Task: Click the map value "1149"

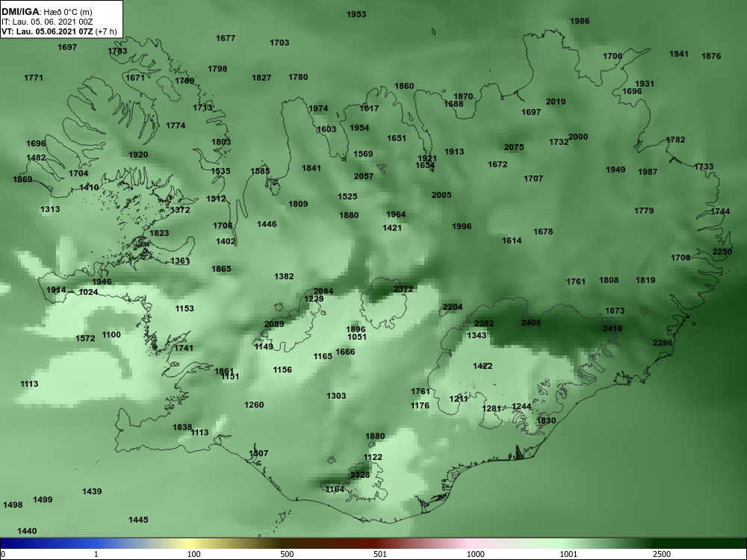Action: coord(264,346)
